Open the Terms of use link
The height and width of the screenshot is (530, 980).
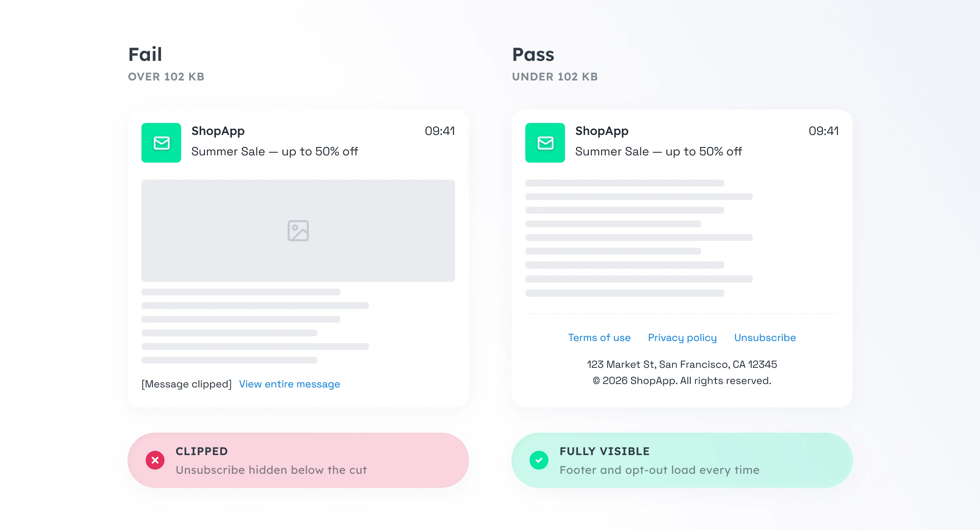click(599, 338)
